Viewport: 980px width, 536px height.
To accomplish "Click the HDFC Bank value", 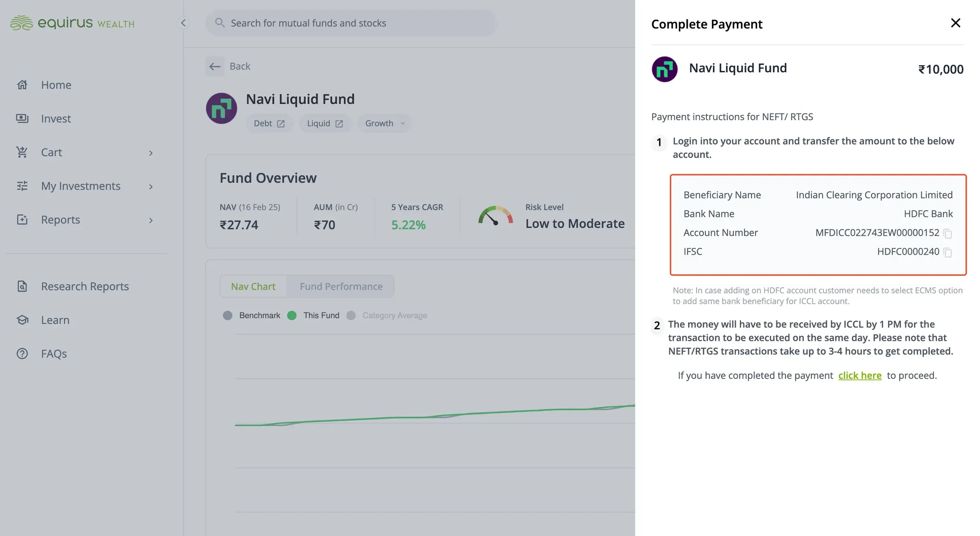I will click(928, 213).
